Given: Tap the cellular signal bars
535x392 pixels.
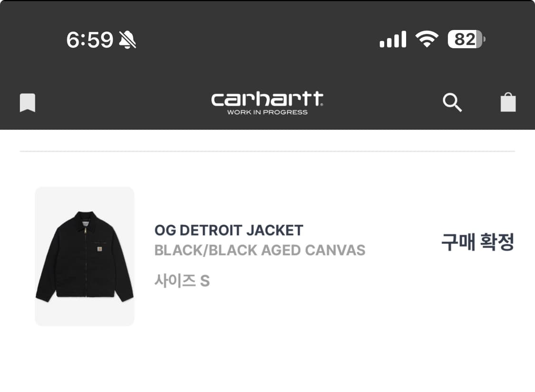Looking at the screenshot, I should (x=393, y=39).
